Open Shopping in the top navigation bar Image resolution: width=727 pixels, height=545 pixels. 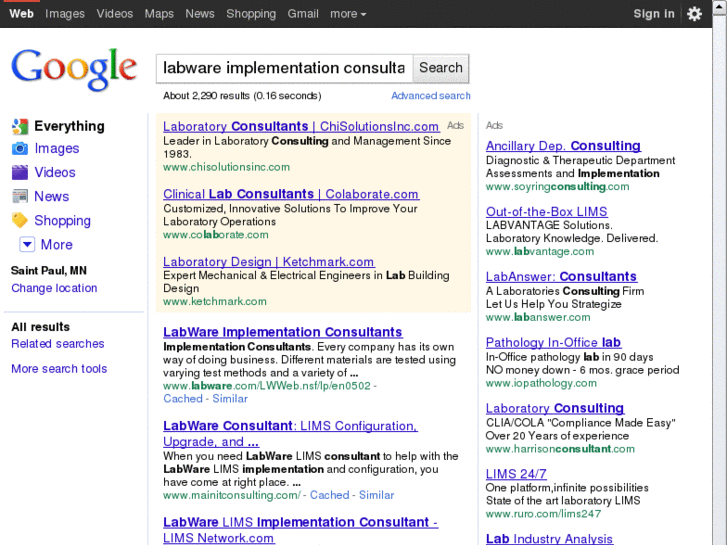pyautogui.click(x=251, y=14)
